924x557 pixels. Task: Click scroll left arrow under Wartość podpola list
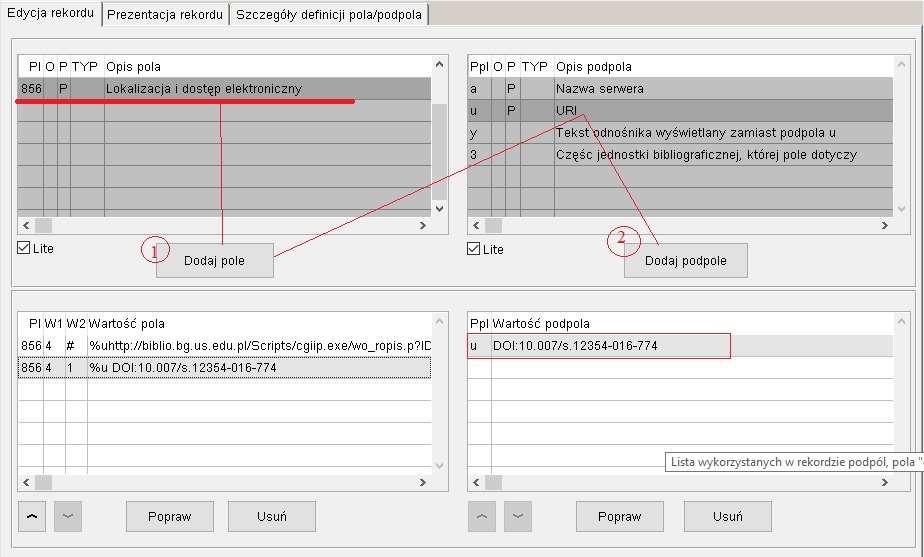click(x=476, y=482)
